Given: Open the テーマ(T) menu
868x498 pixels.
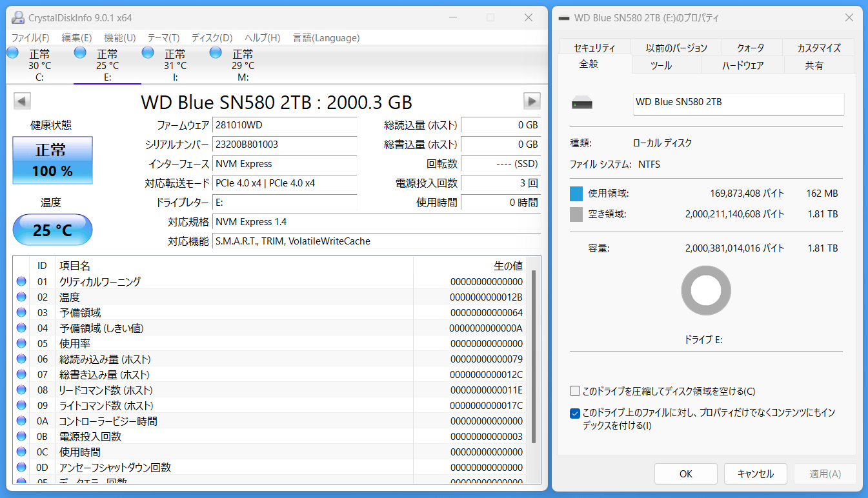Looking at the screenshot, I should [x=164, y=38].
